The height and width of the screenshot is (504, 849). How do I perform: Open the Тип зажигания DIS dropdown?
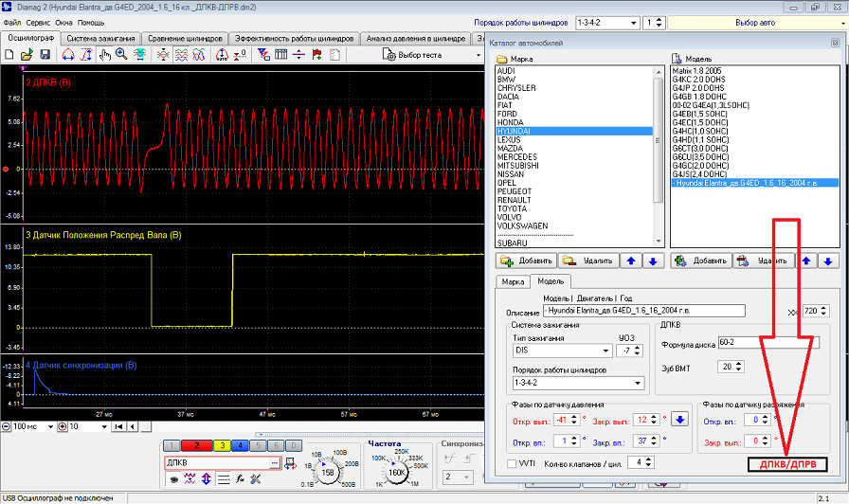click(x=605, y=351)
